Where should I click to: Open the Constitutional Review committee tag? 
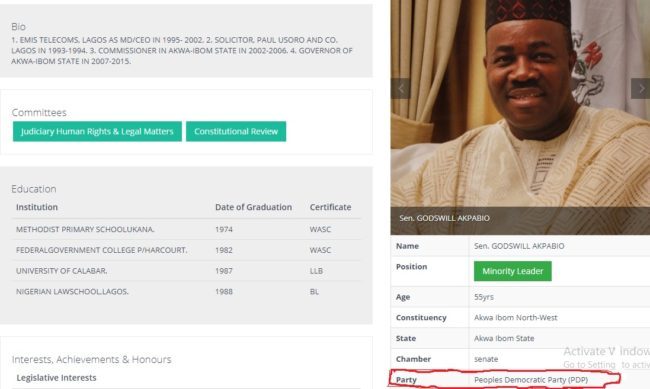click(236, 131)
